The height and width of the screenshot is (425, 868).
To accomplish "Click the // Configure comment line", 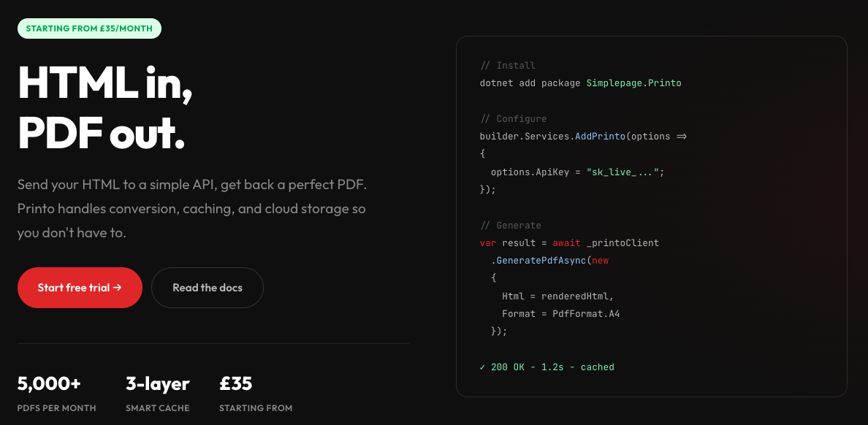I will (x=513, y=118).
